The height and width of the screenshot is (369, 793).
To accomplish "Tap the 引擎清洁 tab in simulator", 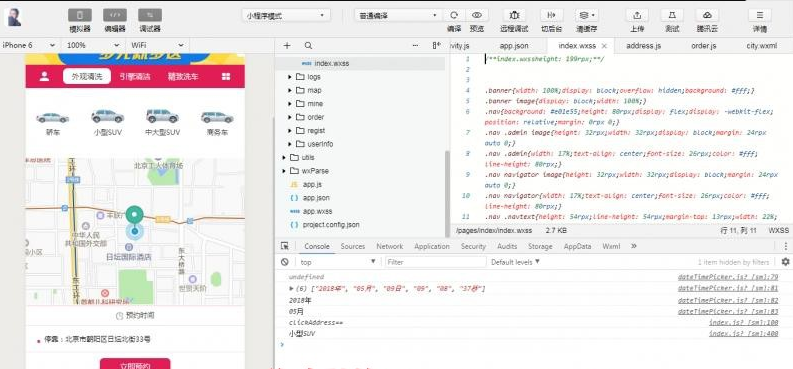I will (135, 76).
